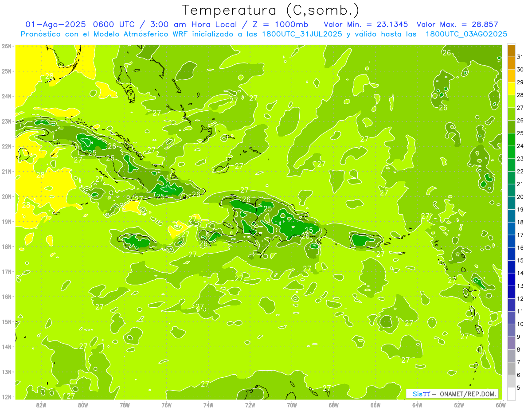Click the "21" value on the color scale
Image resolution: width=532 pixels, height=411 pixels.
pyautogui.click(x=520, y=184)
